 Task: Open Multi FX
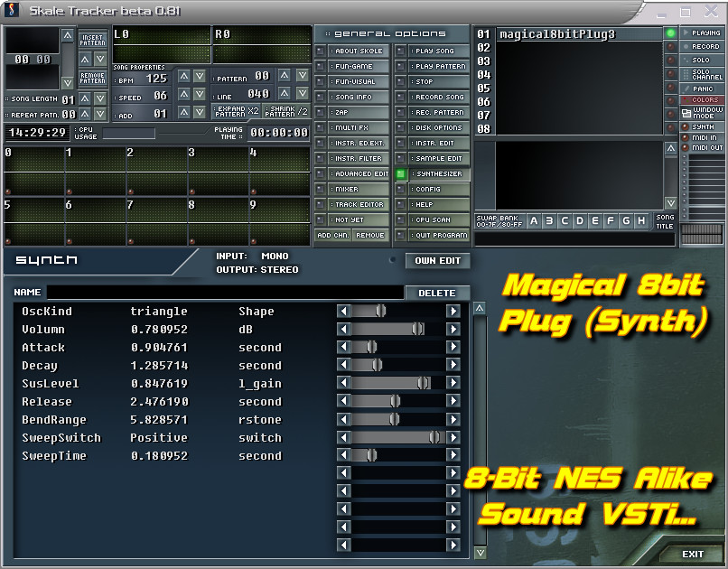359,127
